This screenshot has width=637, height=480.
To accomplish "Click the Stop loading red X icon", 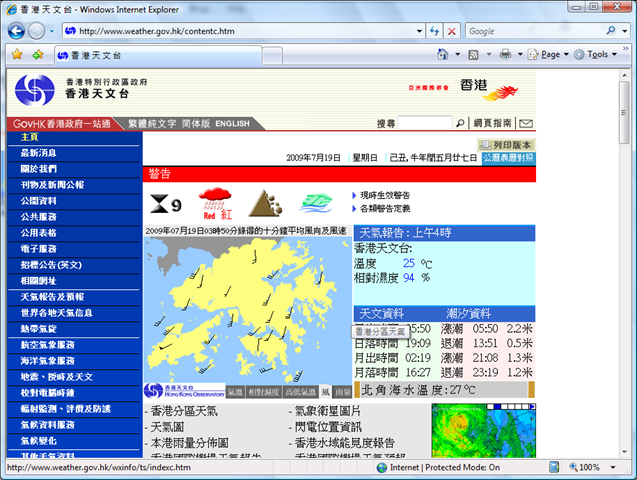I will pos(451,31).
